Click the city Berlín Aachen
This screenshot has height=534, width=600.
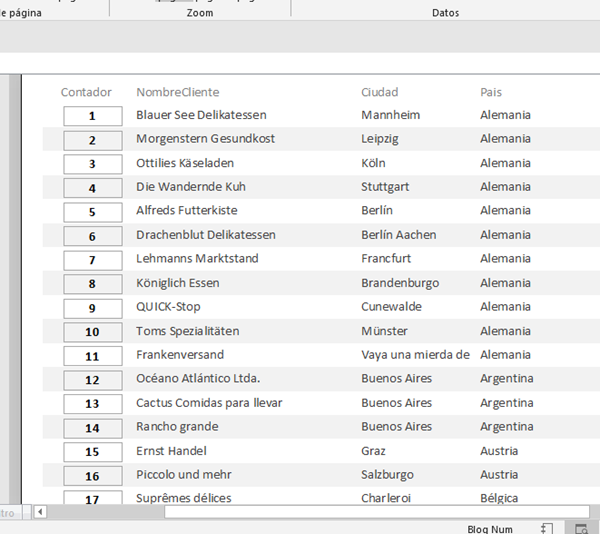tap(399, 235)
